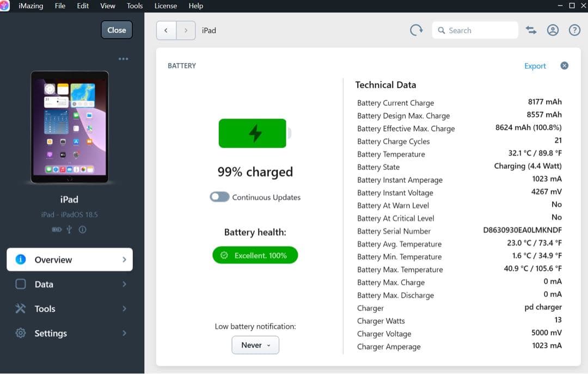Click the USB connection icon
Image resolution: width=588 pixels, height=374 pixels.
click(x=69, y=229)
